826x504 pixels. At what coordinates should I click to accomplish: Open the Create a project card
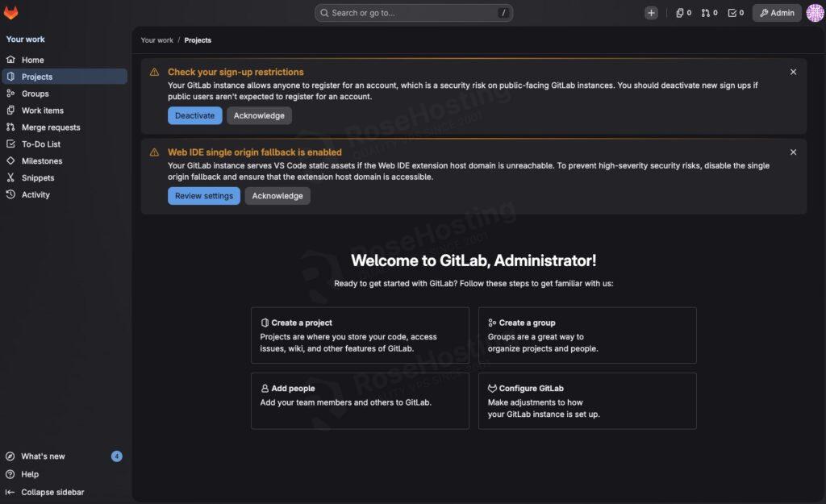tap(360, 335)
